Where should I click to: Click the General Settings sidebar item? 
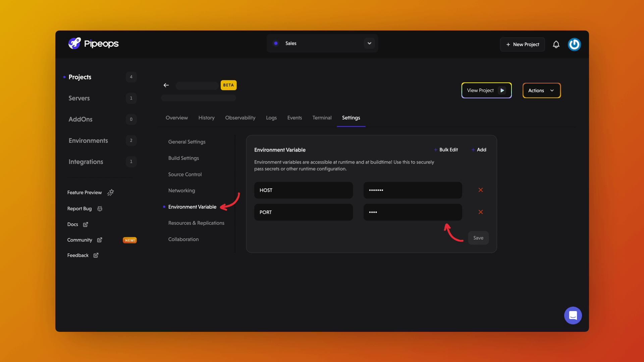point(186,141)
